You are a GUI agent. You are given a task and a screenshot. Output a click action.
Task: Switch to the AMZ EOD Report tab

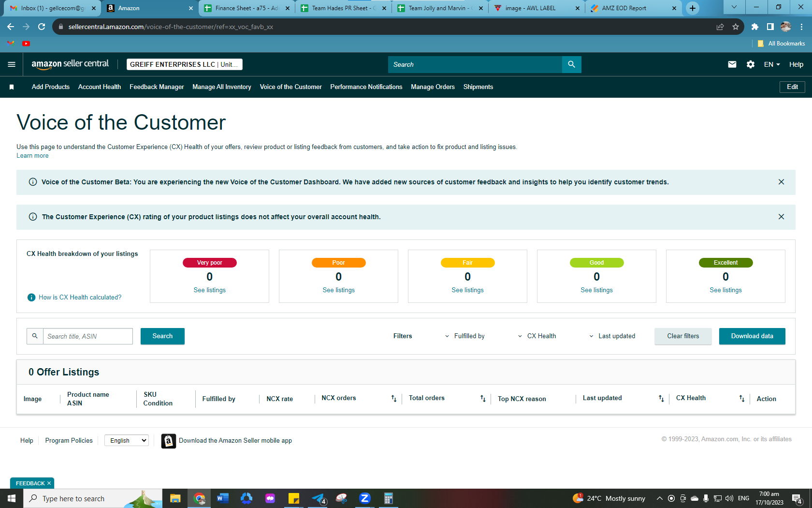[x=633, y=8]
